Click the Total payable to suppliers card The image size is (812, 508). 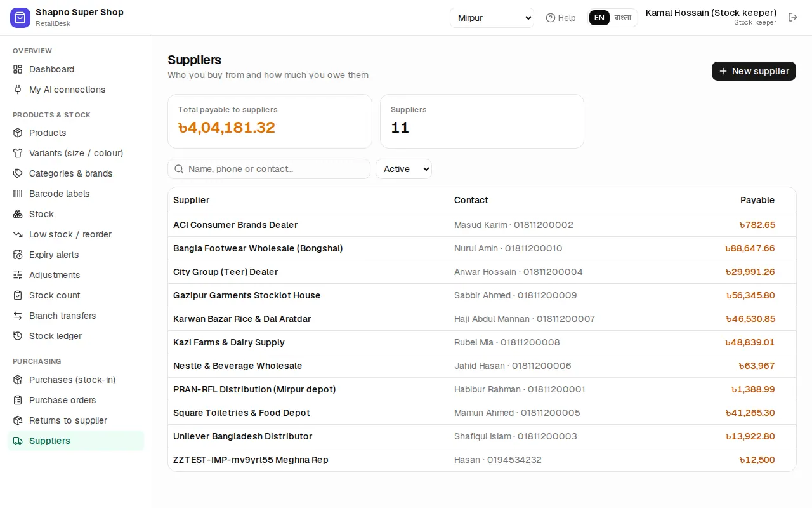pyautogui.click(x=270, y=121)
